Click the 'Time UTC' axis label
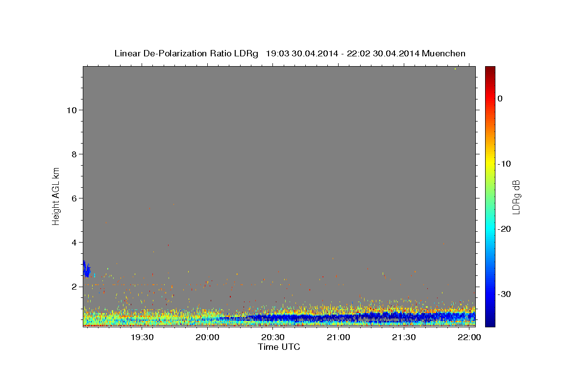Screen dimensions: 588x392 click(279, 347)
